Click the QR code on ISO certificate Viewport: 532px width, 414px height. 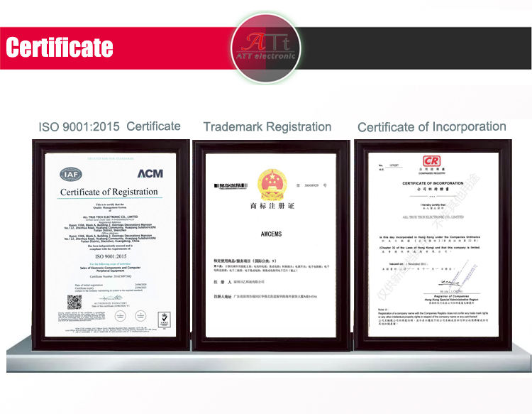click(74, 302)
